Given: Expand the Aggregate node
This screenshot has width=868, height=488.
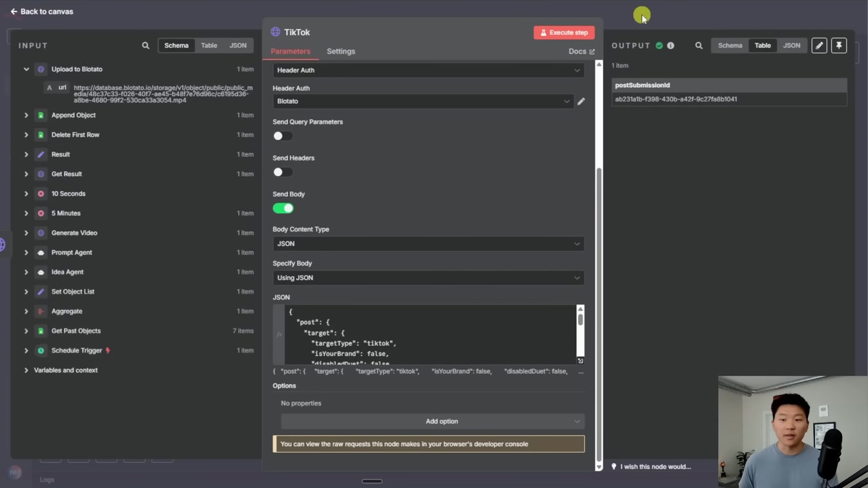Looking at the screenshot, I should click(26, 312).
